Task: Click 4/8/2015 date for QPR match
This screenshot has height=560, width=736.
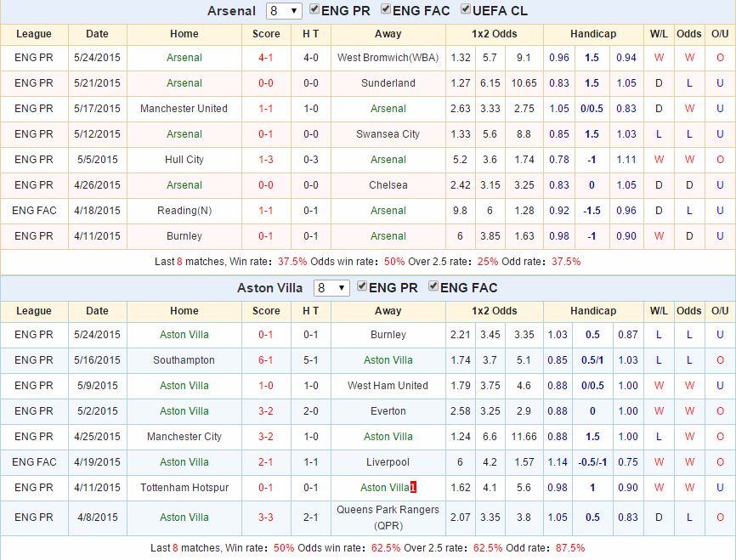Action: [97, 518]
